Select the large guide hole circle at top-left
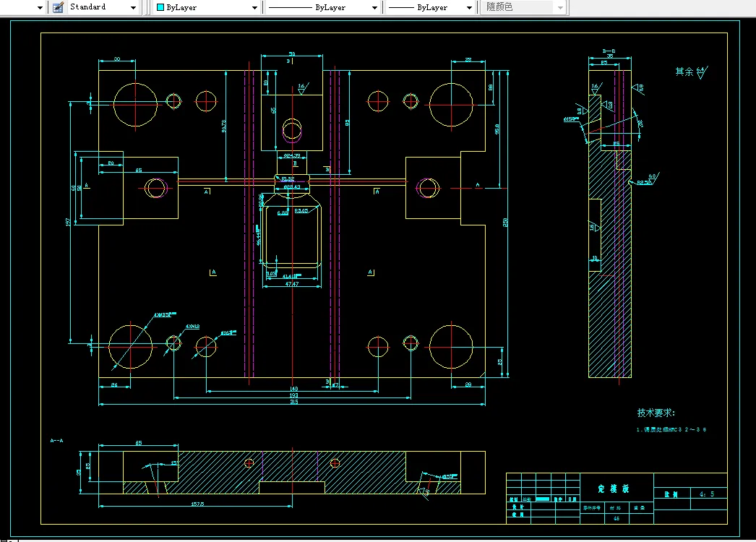756x542 pixels. pyautogui.click(x=135, y=104)
